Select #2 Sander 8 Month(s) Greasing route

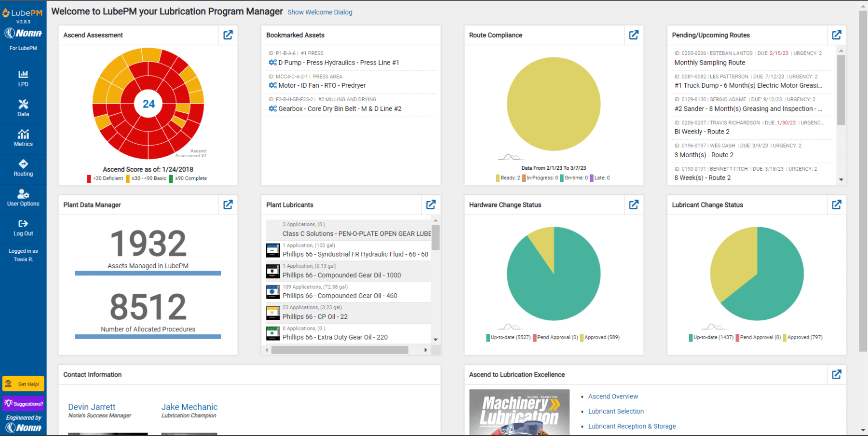748,109
